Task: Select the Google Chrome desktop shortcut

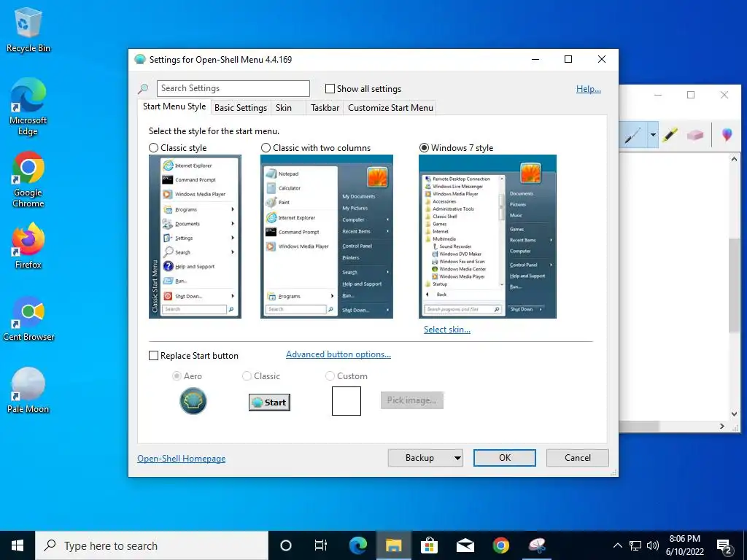Action: [x=28, y=179]
